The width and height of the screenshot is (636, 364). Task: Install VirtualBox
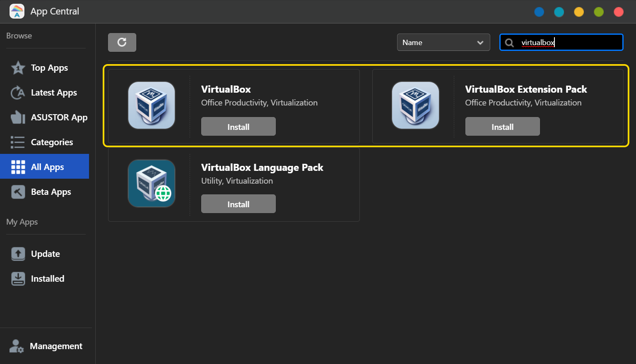[x=238, y=127]
